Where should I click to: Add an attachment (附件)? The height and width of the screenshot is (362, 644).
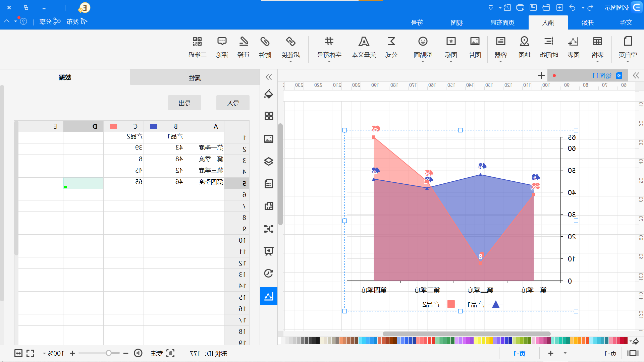265,47
